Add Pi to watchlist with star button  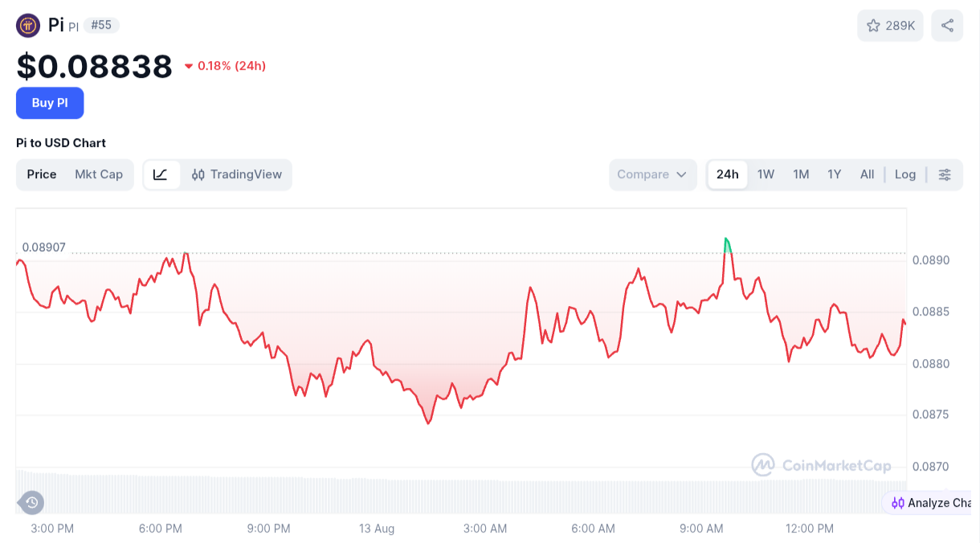[890, 26]
